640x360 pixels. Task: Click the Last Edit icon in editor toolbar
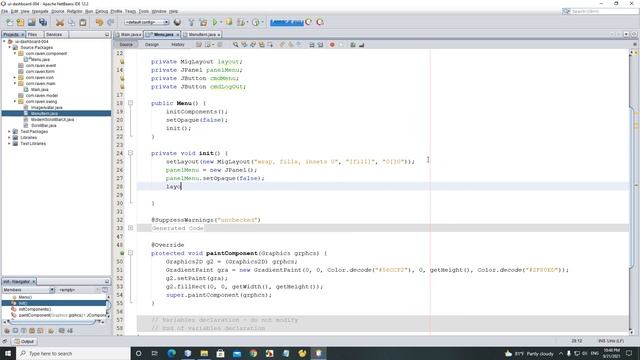coord(199,44)
